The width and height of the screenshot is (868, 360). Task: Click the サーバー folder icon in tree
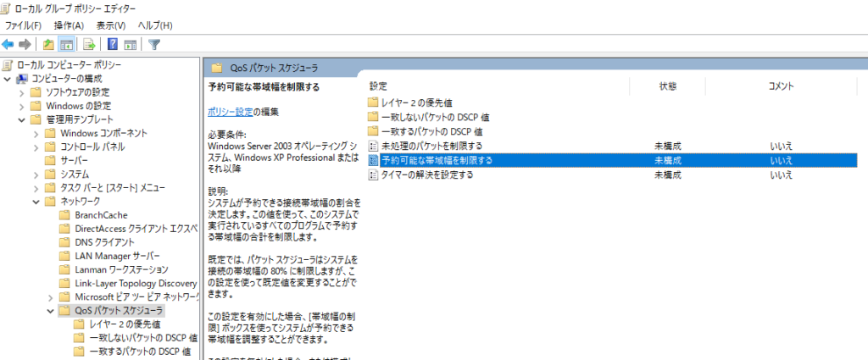coord(50,160)
